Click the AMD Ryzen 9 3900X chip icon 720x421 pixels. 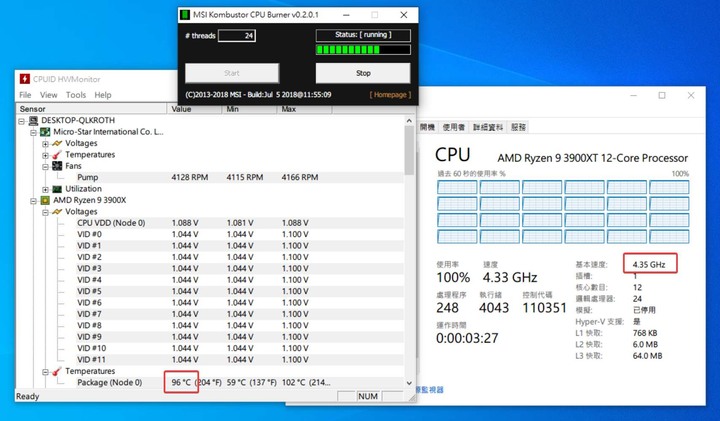(x=45, y=201)
